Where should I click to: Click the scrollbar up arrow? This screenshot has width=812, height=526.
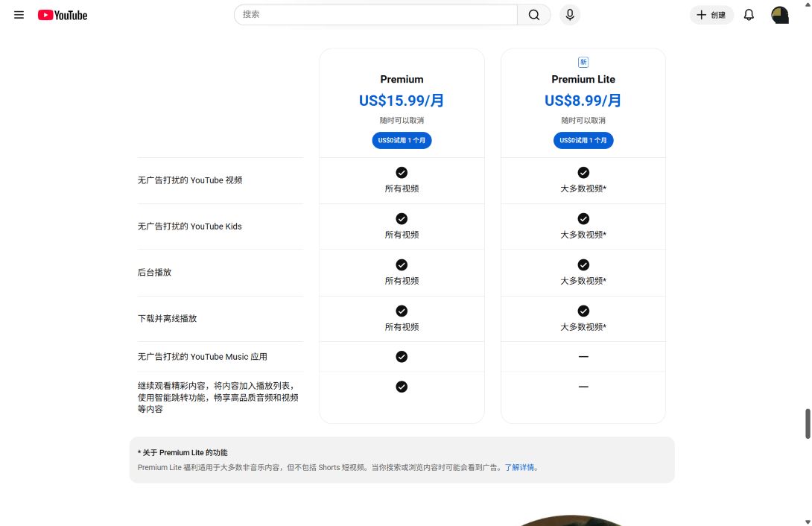tap(808, 4)
